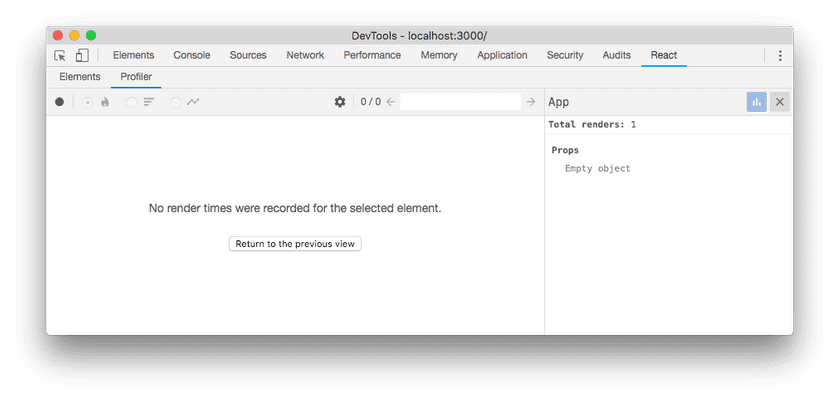Select the Audits tab
The width and height of the screenshot is (840, 402).
point(616,56)
